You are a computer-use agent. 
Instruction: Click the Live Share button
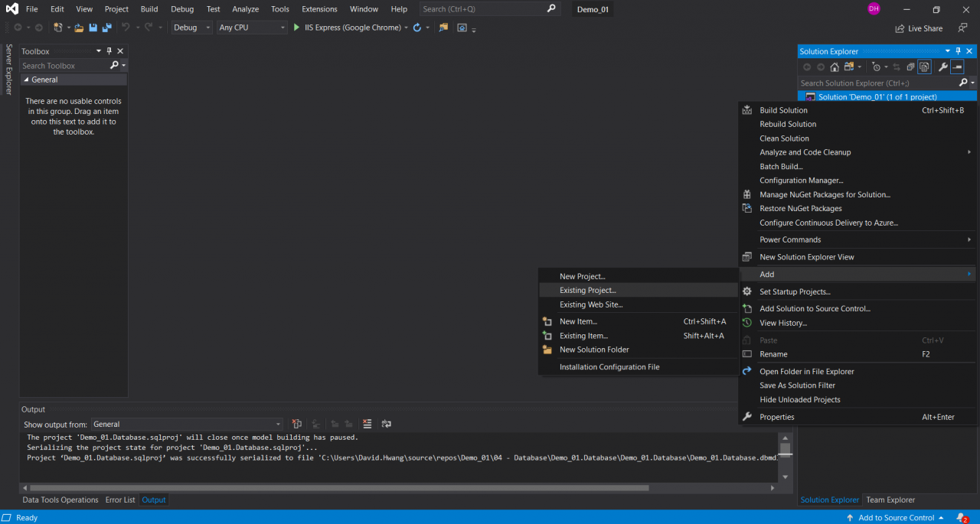click(919, 28)
